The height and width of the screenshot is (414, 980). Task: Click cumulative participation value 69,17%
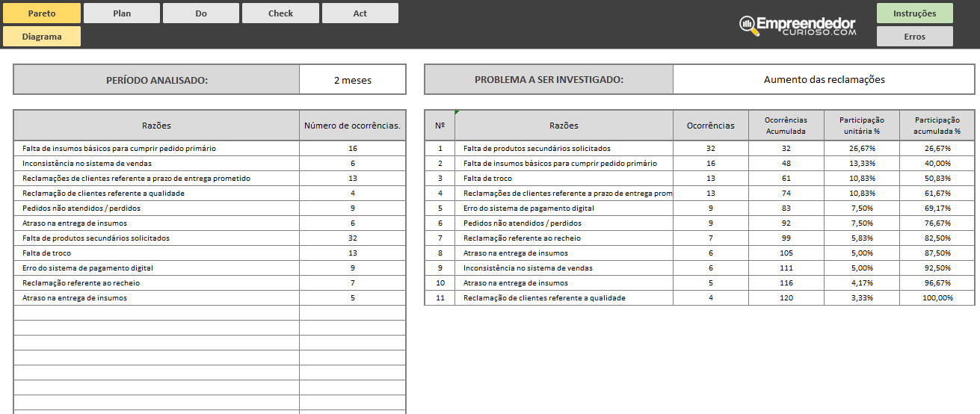point(937,208)
